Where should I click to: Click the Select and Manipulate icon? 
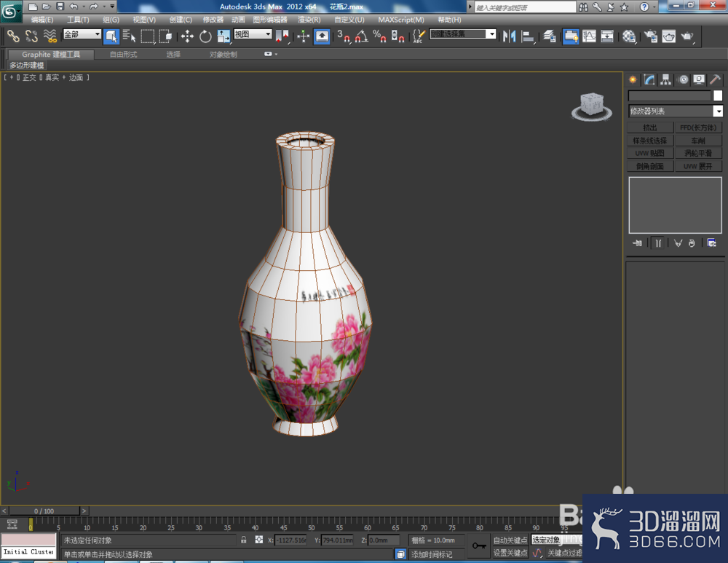pyautogui.click(x=303, y=36)
